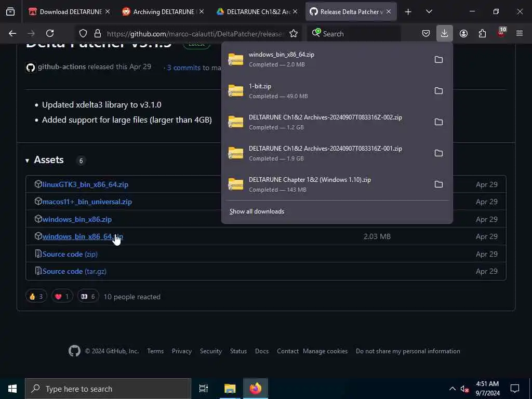Image resolution: width=532 pixels, height=399 pixels.
Task: Show Archives-001.zip in its folder
Action: coord(438,153)
